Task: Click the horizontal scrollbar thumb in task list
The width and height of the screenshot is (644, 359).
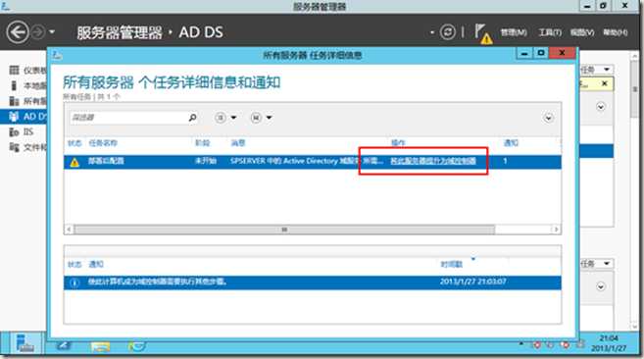Action: 284,230
